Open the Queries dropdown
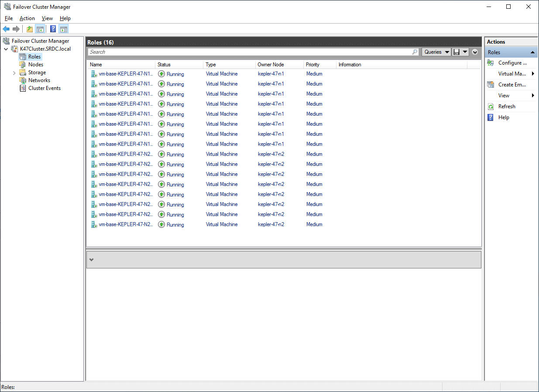Image resolution: width=539 pixels, height=392 pixels. pos(436,52)
